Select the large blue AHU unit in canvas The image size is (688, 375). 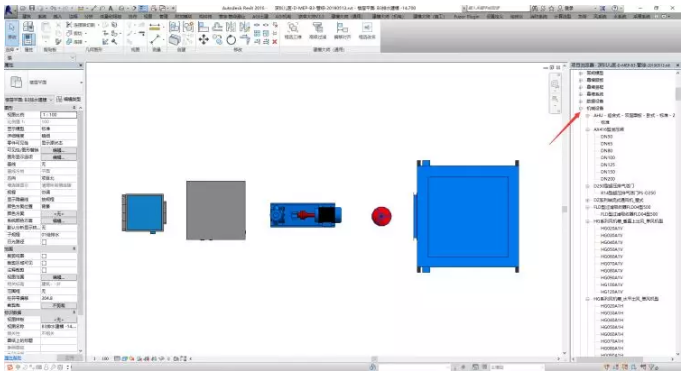467,216
